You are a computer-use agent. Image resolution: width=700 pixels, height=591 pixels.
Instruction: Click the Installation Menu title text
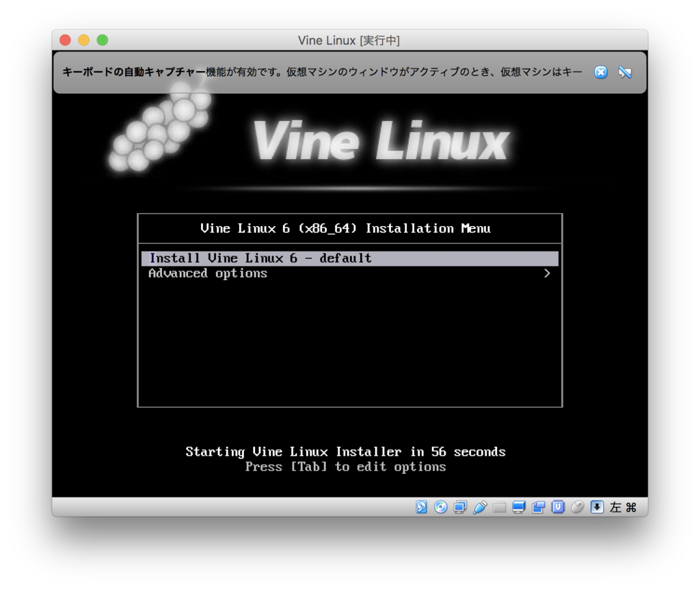tap(345, 228)
